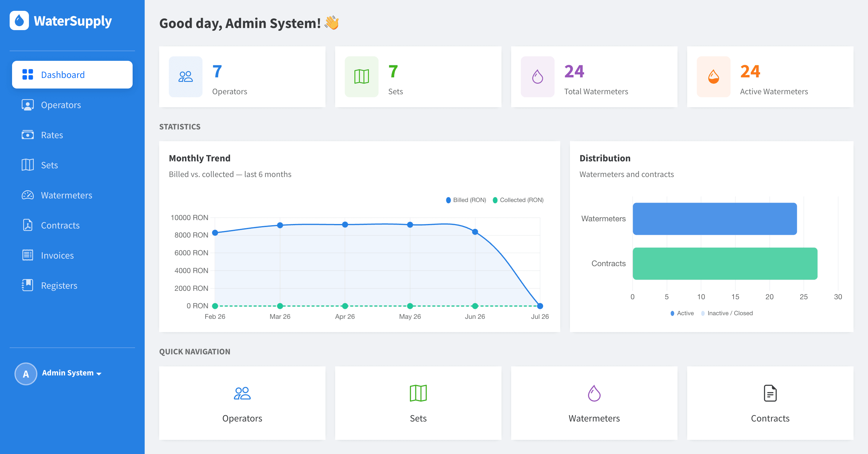
Task: Click the green Contracts distribution bar
Action: 725,263
